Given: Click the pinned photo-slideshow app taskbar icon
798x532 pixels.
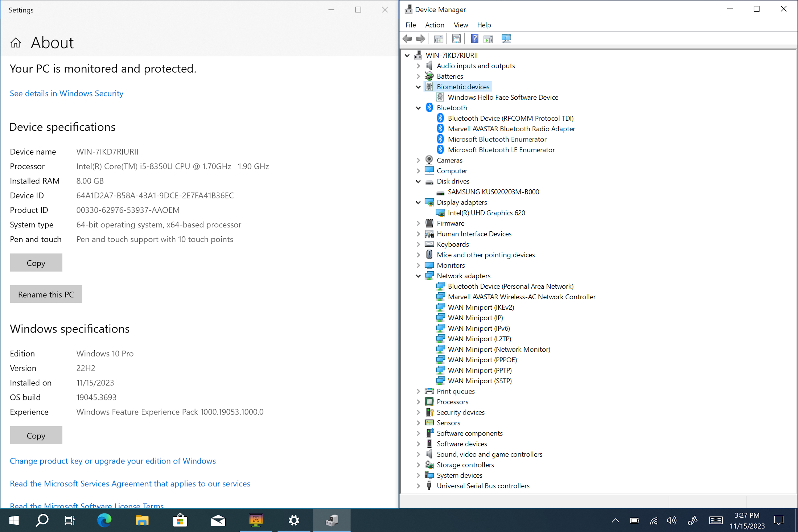Looking at the screenshot, I should tap(256, 521).
